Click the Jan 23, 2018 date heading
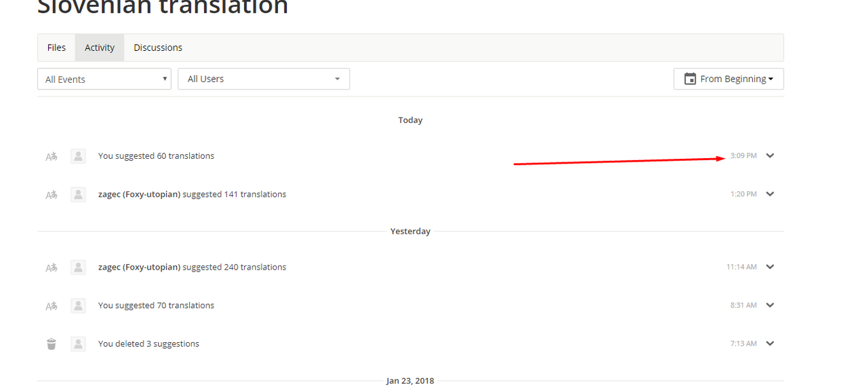This screenshot has height=391, width=868. point(410,381)
